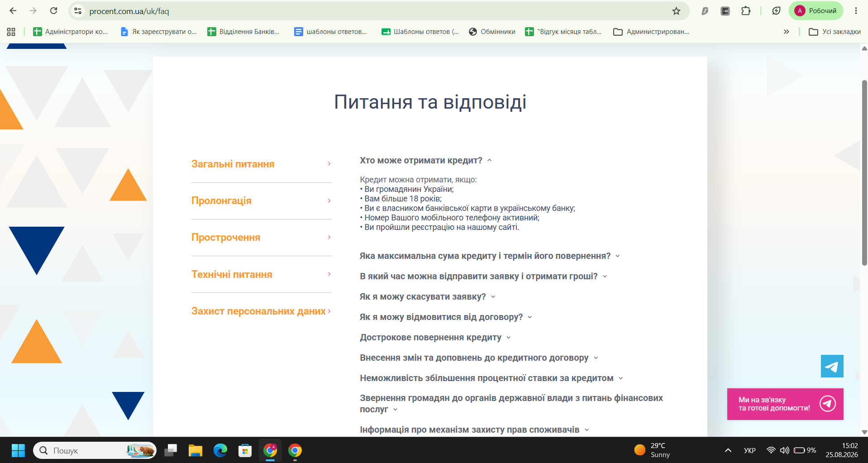Open File Explorer from the taskbar
Image resolution: width=868 pixels, height=463 pixels.
tap(196, 450)
